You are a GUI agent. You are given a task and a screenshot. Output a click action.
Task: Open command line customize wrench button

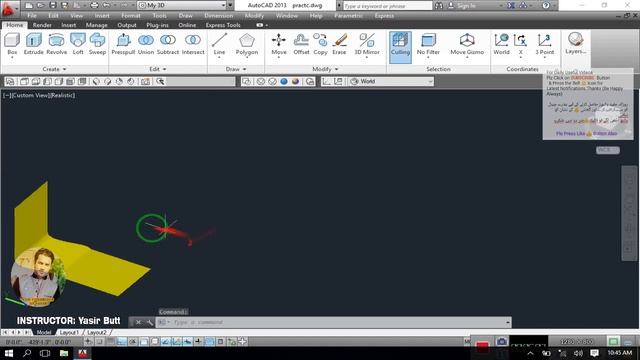tap(149, 322)
